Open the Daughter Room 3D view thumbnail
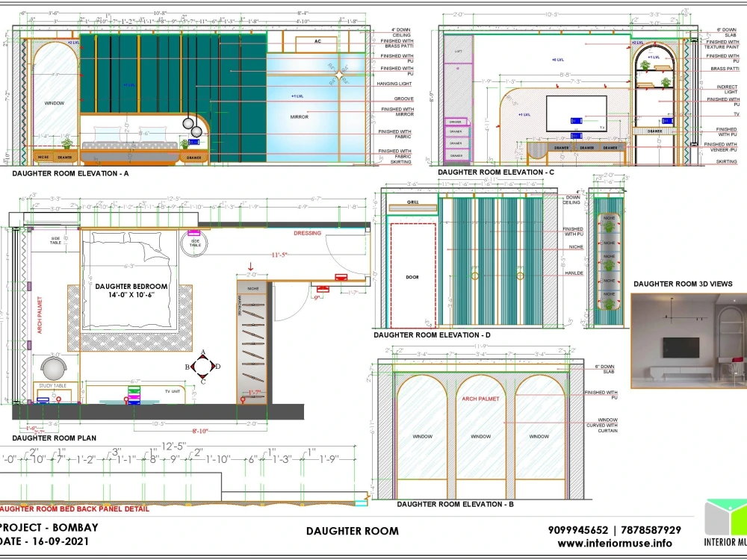This screenshot has height=560, width=747. click(x=687, y=340)
